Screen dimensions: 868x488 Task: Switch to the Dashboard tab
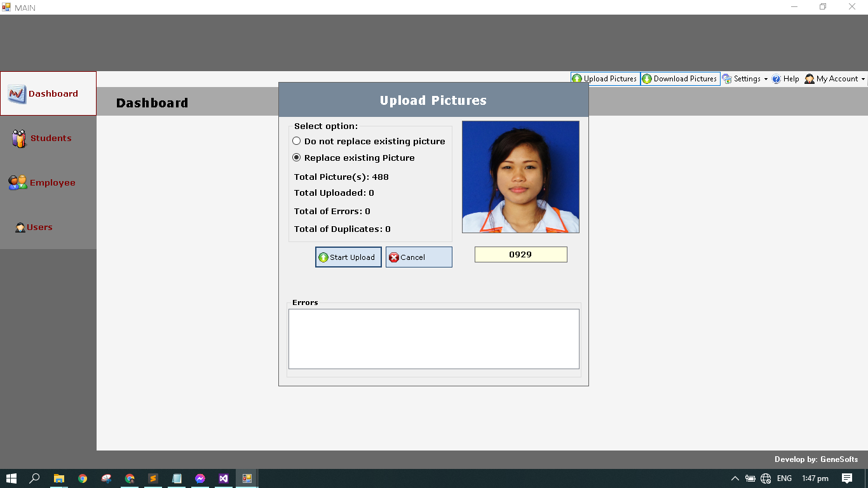point(48,93)
